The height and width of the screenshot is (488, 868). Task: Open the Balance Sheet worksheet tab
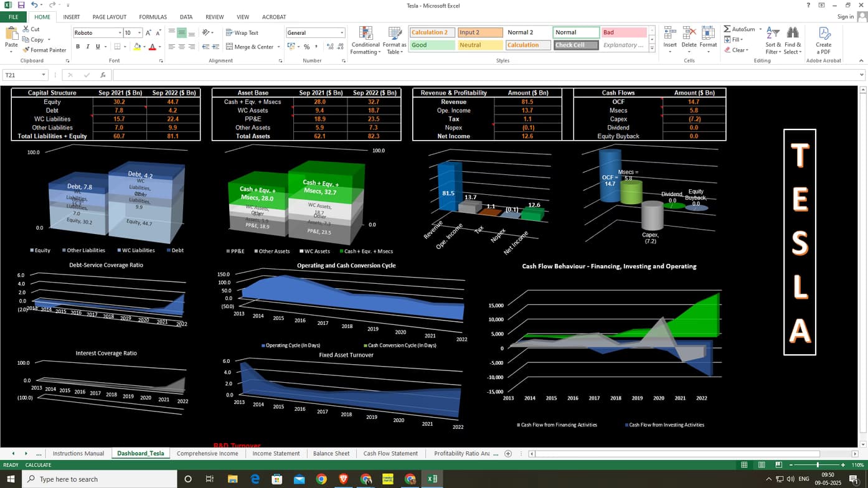[331, 453]
